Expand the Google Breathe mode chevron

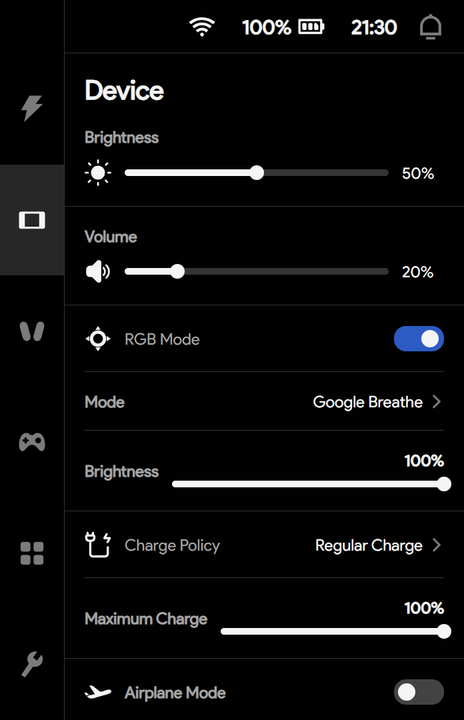[436, 402]
